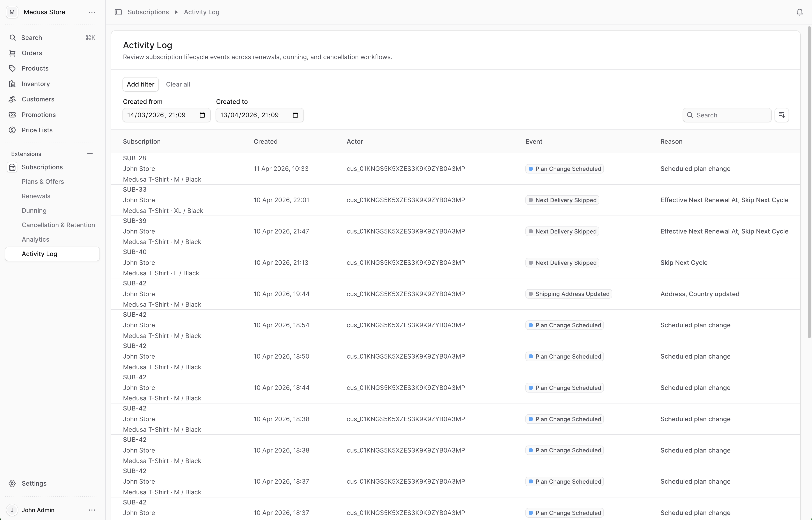Click Subscriptions breadcrumb link
Screen dimensions: 812x520
click(148, 12)
